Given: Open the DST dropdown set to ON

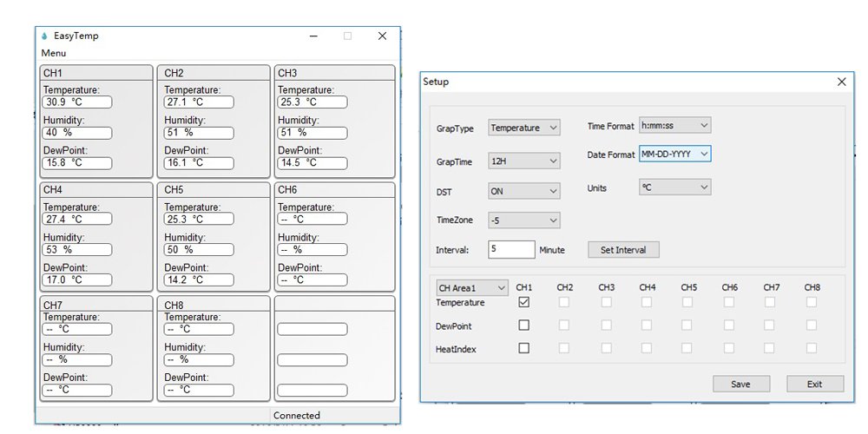Looking at the screenshot, I should (x=523, y=191).
